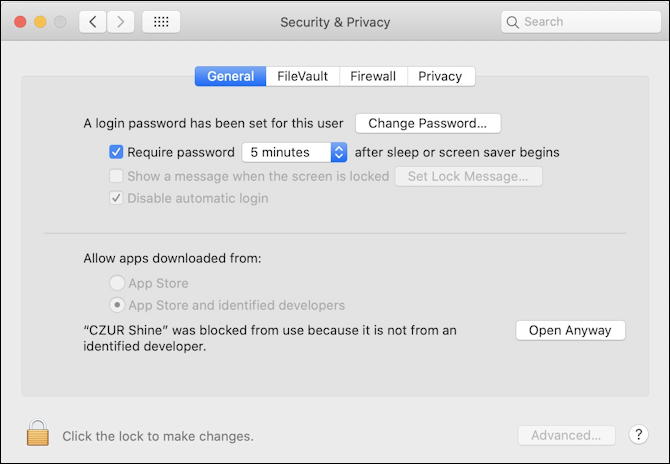Click the yellow minimize window button
The image size is (670, 464).
40,22
